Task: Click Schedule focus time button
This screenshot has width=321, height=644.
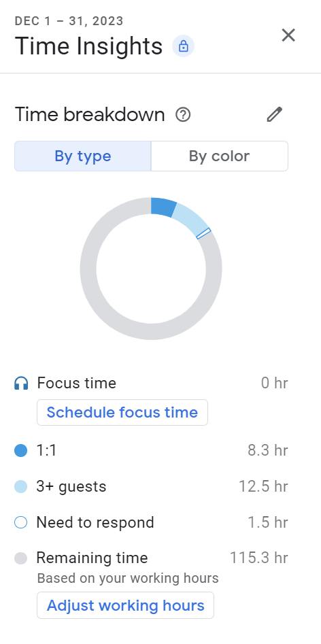Action: tap(122, 412)
